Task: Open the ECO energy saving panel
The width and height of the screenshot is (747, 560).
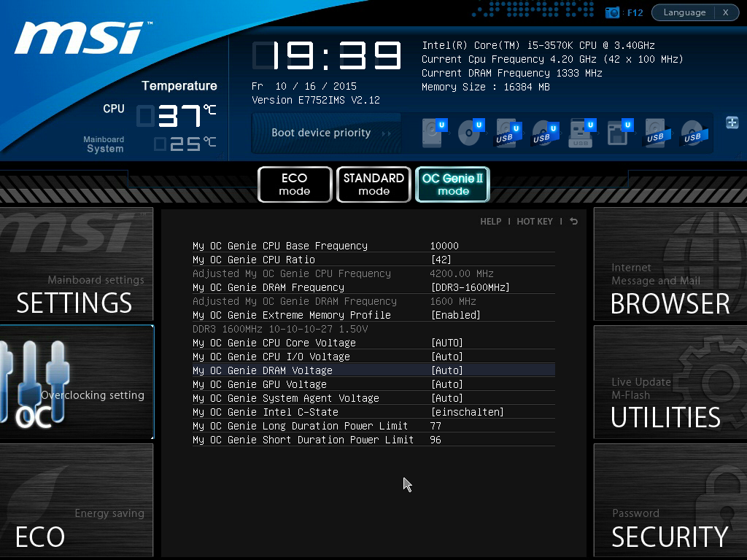Action: pyautogui.click(x=76, y=500)
